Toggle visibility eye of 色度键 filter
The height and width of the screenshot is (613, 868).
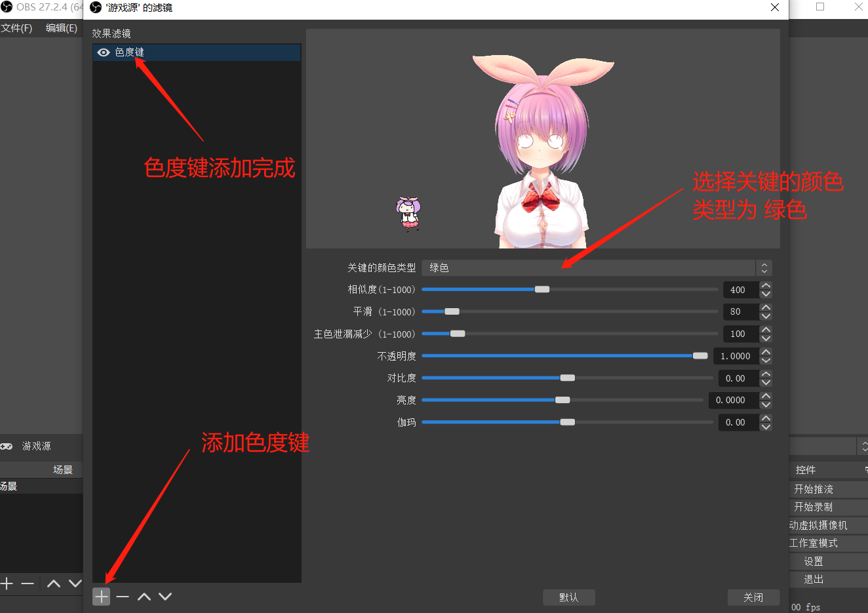tap(104, 52)
